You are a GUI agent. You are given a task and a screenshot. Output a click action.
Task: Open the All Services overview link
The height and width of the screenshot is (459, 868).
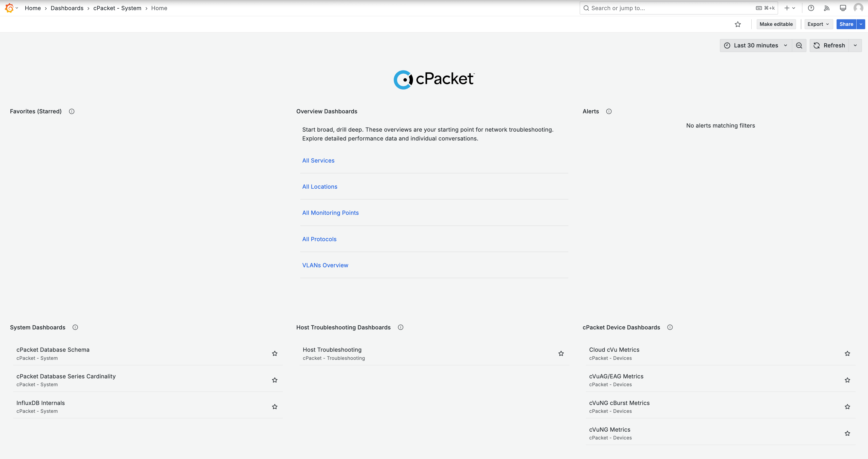click(x=318, y=161)
